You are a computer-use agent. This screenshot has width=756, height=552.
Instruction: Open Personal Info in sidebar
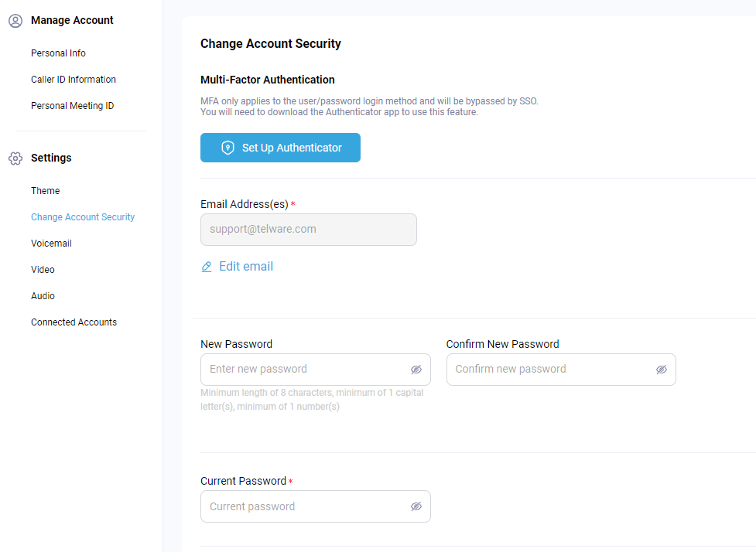point(58,53)
